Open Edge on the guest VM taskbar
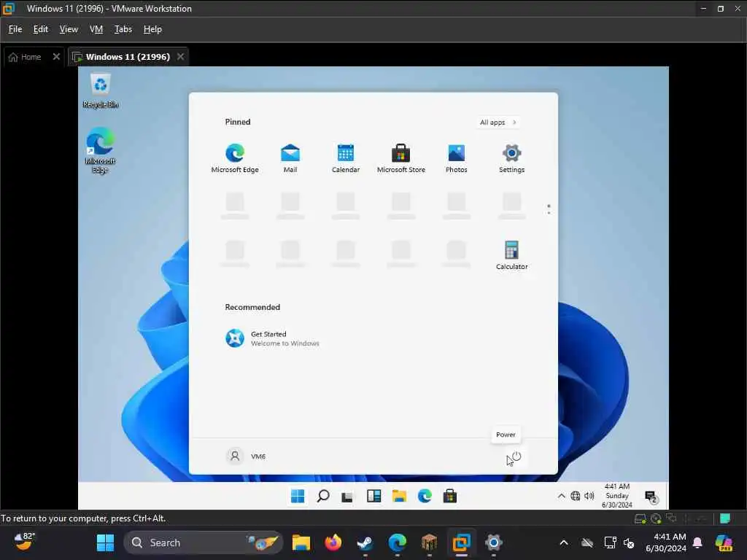 click(425, 496)
